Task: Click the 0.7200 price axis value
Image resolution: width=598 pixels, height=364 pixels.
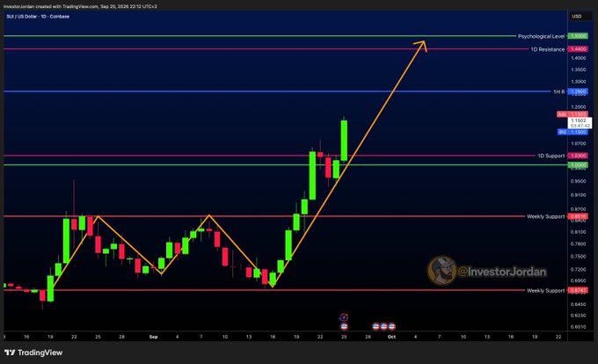Action: (578, 269)
